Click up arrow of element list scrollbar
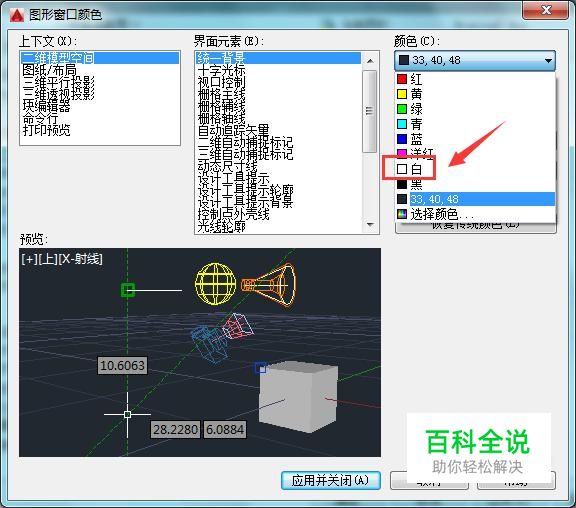This screenshot has width=576, height=508. (370, 61)
